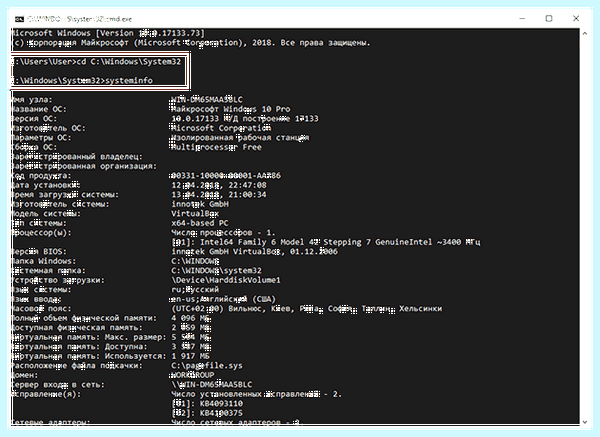Click virtual memory in use '1 917 МБ'

coord(191,356)
